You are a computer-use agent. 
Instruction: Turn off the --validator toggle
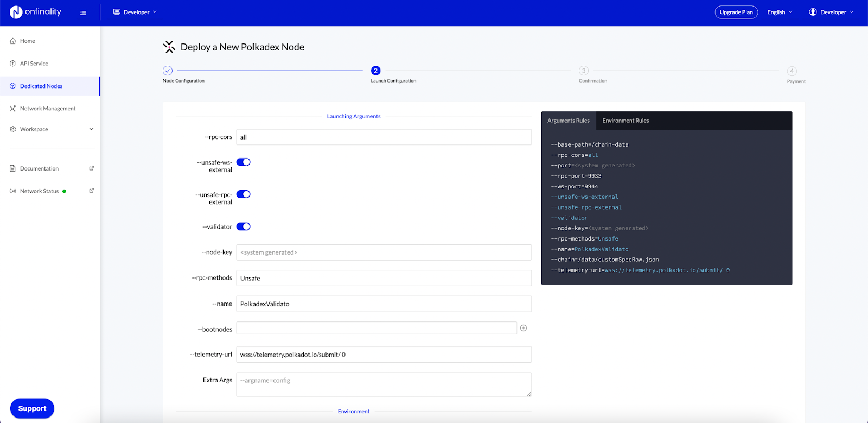click(243, 226)
